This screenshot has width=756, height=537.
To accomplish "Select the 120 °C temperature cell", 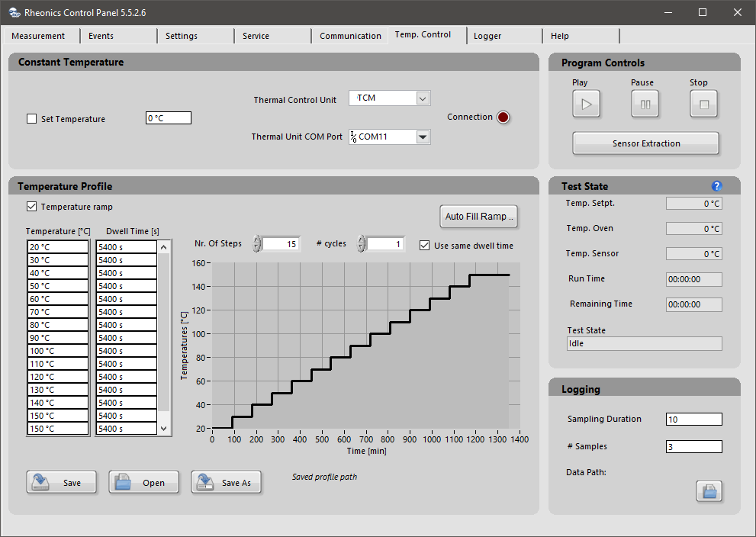I will tap(58, 377).
